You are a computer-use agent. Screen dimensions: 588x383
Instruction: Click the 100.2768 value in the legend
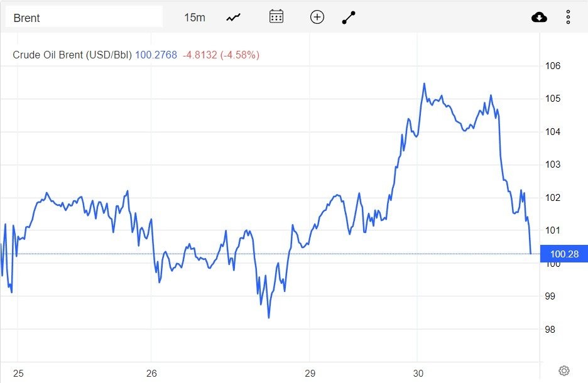click(x=156, y=55)
